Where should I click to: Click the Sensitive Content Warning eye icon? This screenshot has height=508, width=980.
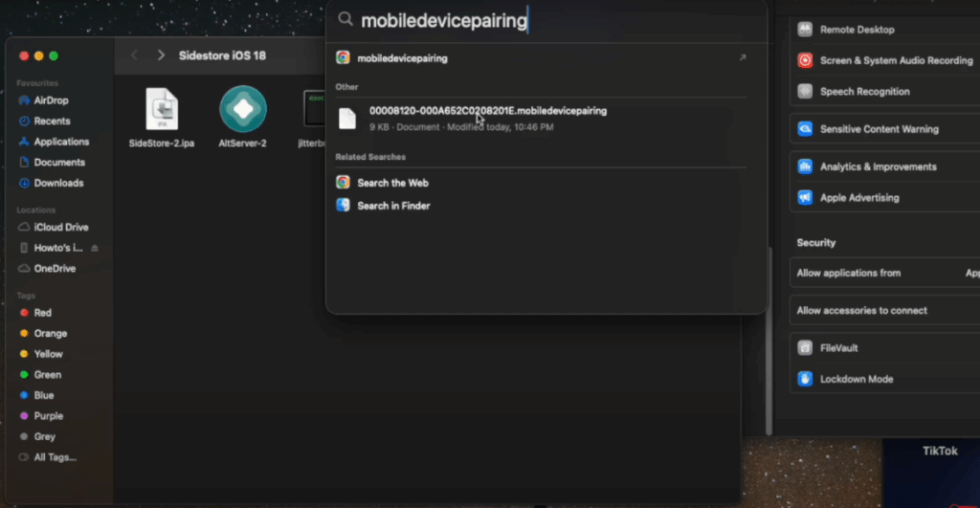[805, 129]
